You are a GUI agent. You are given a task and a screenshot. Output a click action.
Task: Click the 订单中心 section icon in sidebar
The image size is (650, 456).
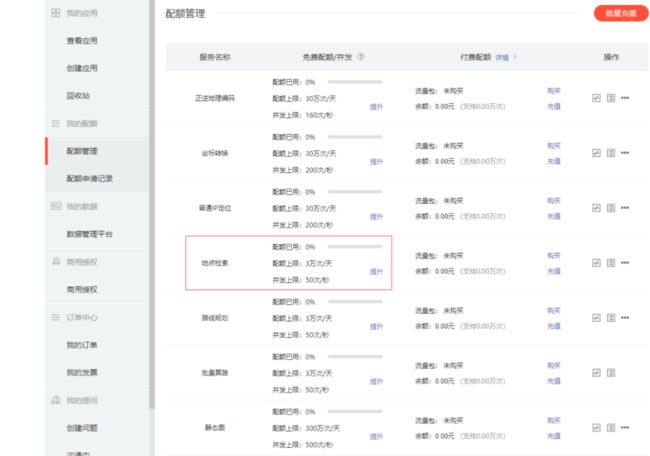(x=56, y=317)
